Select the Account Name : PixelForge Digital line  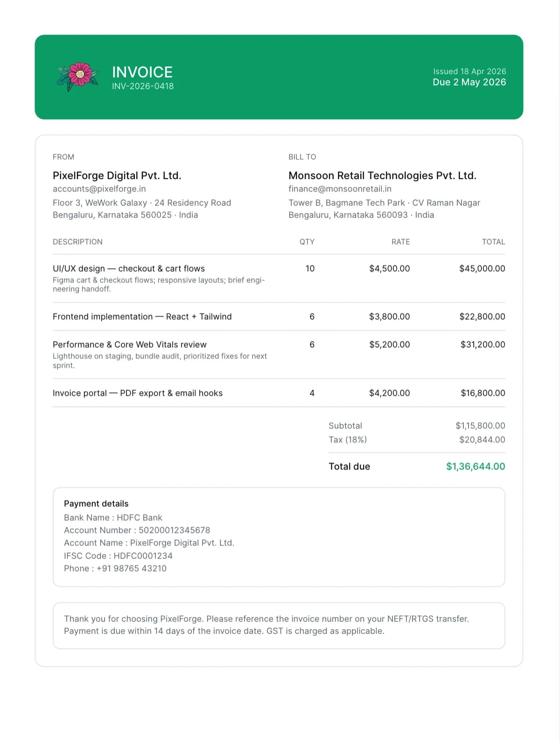149,543
